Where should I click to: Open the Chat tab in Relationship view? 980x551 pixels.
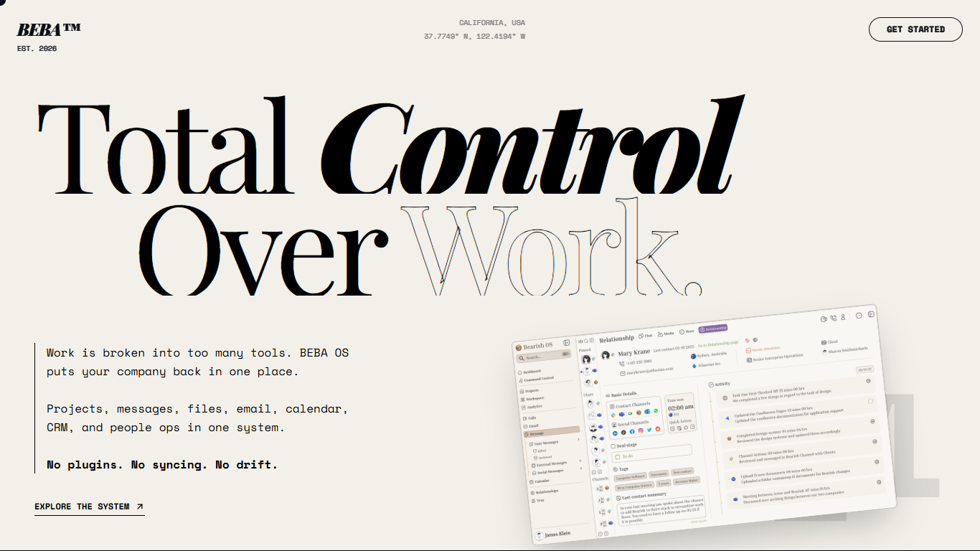(x=646, y=336)
